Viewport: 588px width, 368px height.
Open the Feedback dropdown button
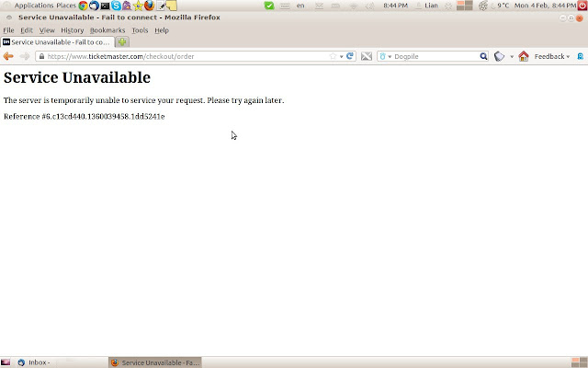[x=551, y=56]
